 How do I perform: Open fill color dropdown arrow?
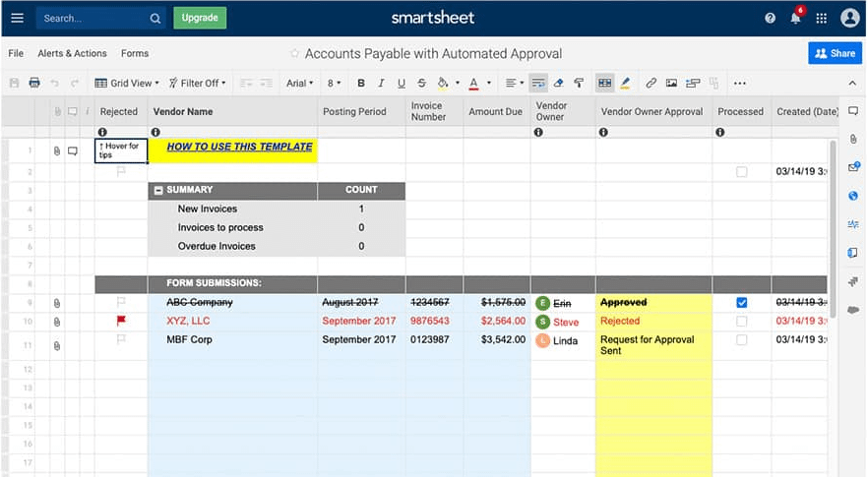(458, 83)
